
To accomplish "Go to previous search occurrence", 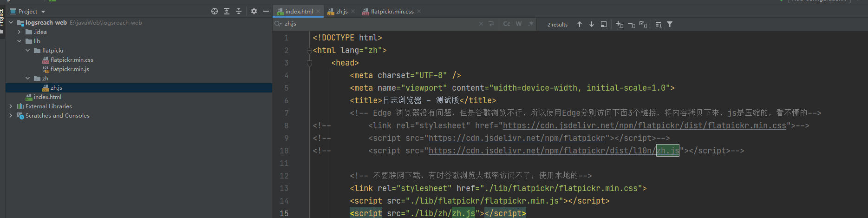I will (x=580, y=24).
